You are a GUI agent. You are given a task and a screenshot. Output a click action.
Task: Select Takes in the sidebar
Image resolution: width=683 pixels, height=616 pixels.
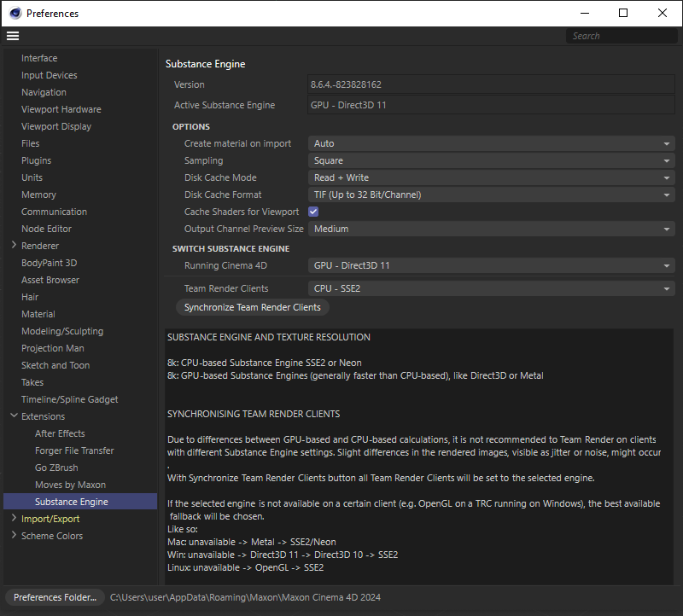tap(32, 382)
